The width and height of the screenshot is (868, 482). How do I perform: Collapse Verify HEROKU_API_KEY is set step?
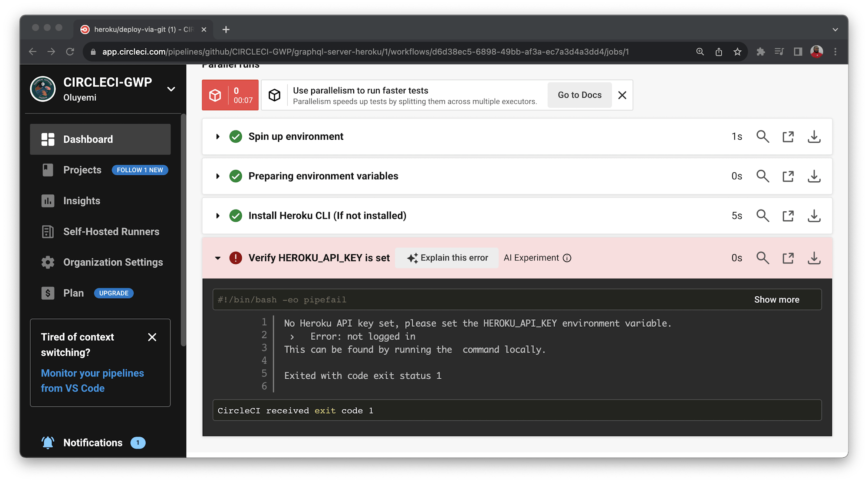[x=218, y=258]
